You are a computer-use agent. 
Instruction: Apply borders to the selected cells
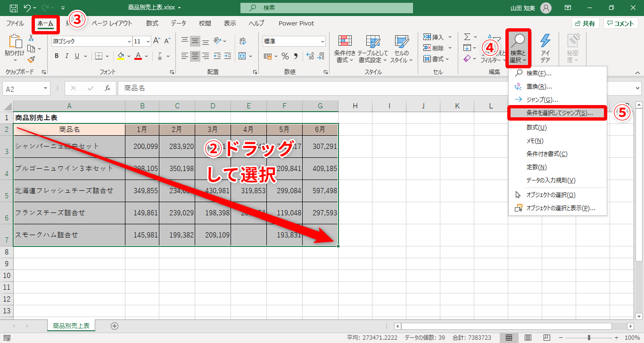[99, 56]
